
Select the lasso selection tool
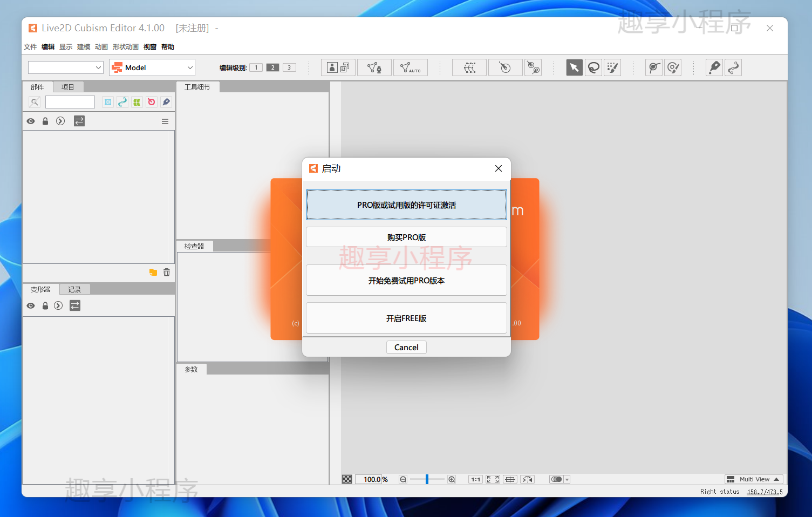[x=593, y=67]
